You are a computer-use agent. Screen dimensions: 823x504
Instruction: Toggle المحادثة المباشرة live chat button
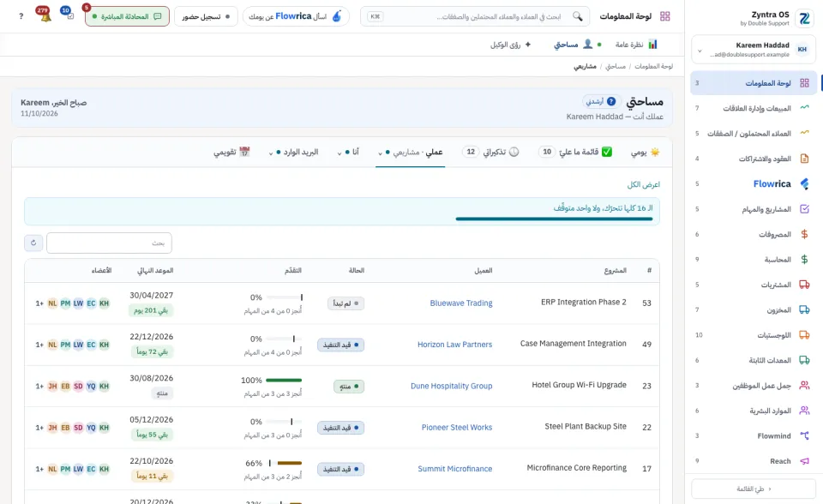[127, 16]
